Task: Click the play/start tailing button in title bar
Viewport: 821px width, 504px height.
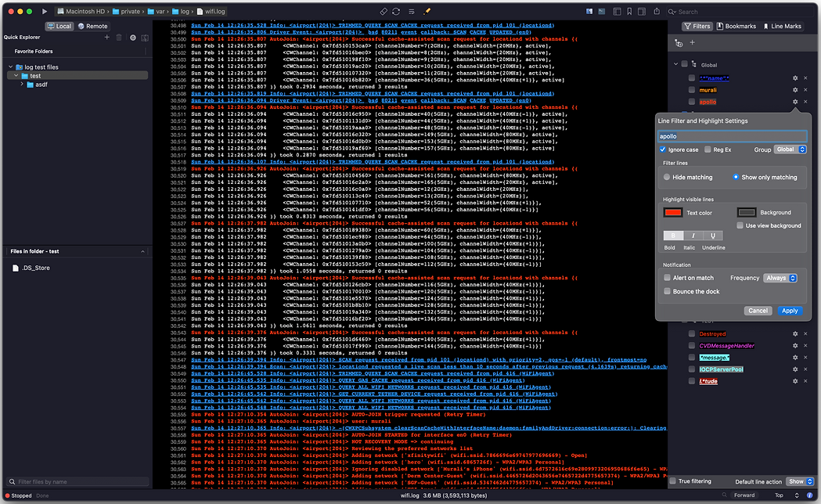Action: click(x=45, y=11)
